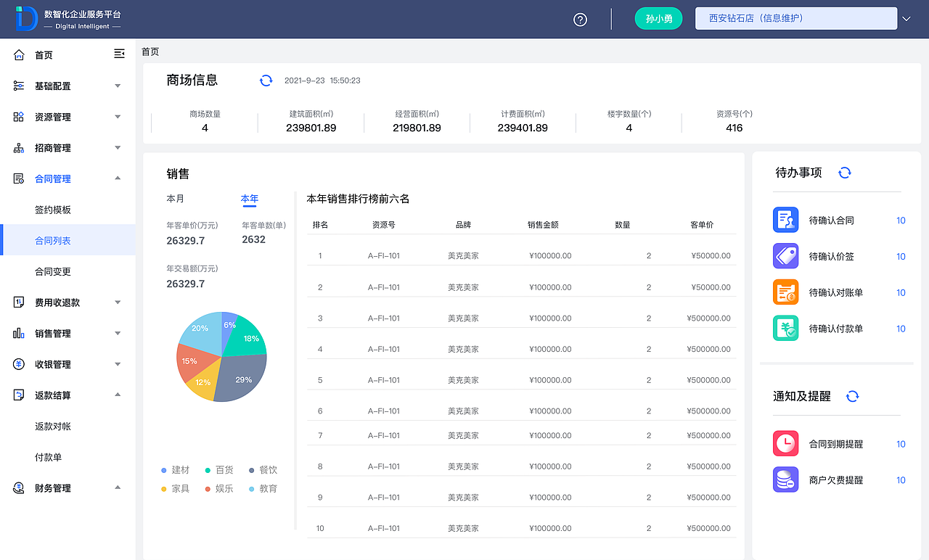Select the 商户欠费提醒 coins icon
This screenshot has height=560, width=929.
click(x=785, y=479)
